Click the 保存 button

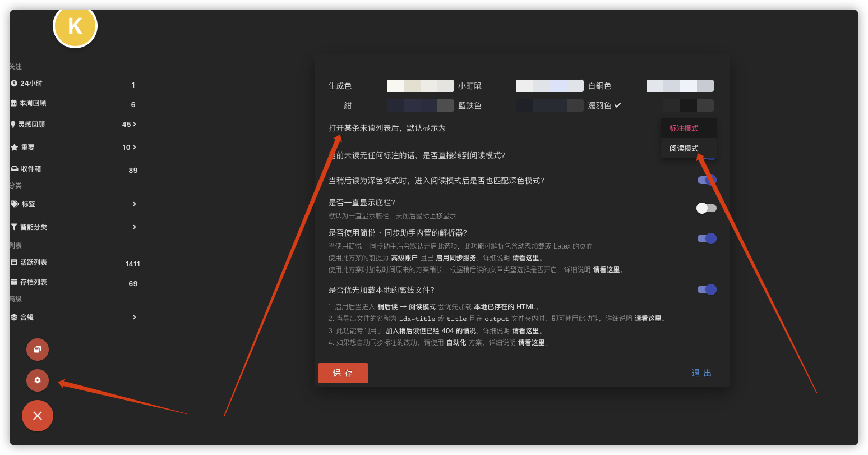(x=343, y=373)
